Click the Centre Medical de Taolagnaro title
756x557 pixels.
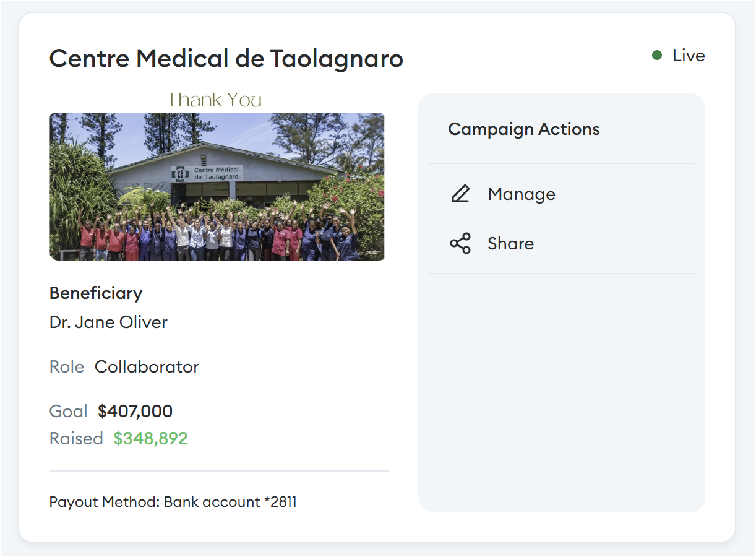pos(226,59)
